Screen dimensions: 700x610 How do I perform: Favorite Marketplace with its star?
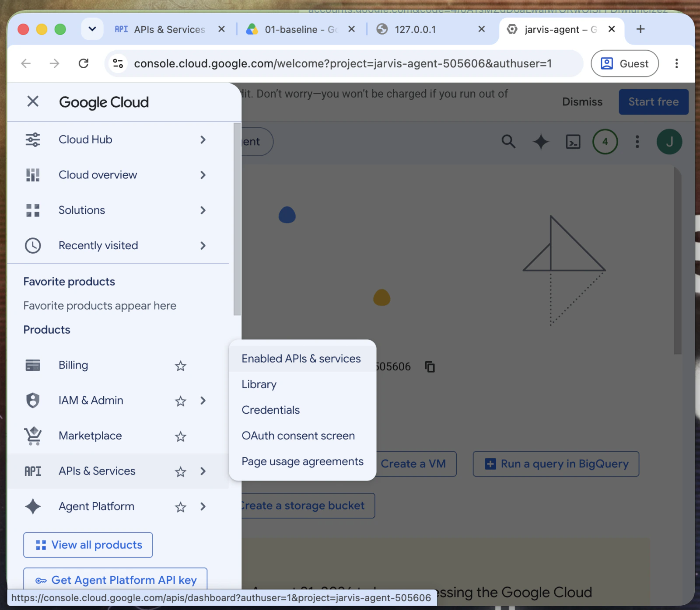point(181,436)
